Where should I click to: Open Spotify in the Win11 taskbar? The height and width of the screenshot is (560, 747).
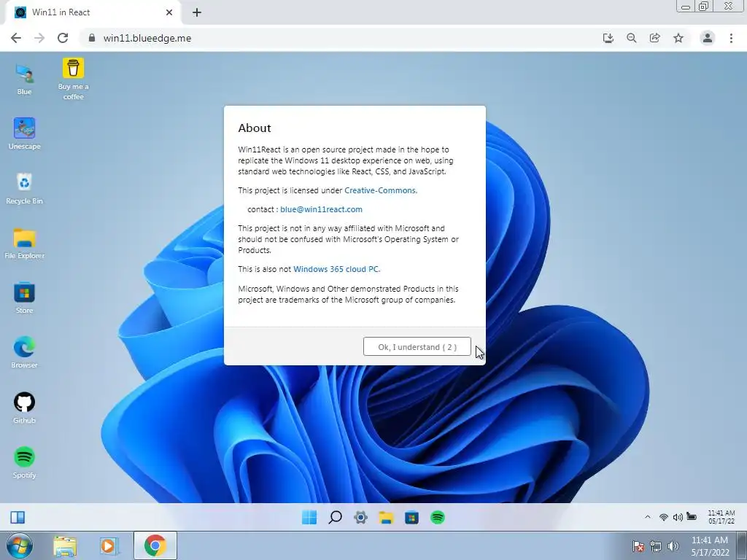coord(438,517)
